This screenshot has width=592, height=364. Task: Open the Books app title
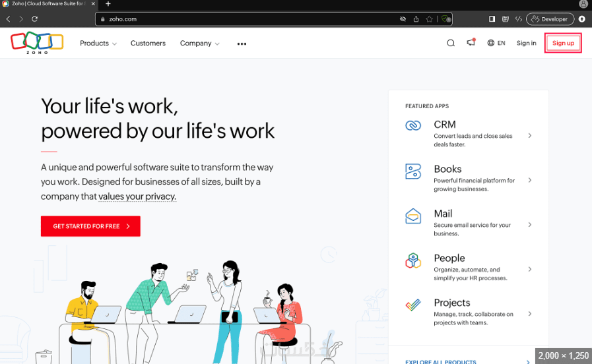point(447,169)
